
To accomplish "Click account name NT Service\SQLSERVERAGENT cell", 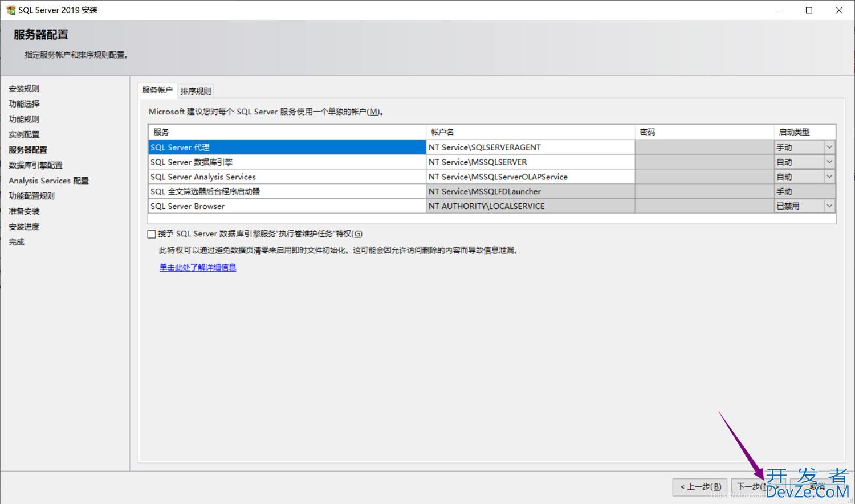I will tap(530, 147).
